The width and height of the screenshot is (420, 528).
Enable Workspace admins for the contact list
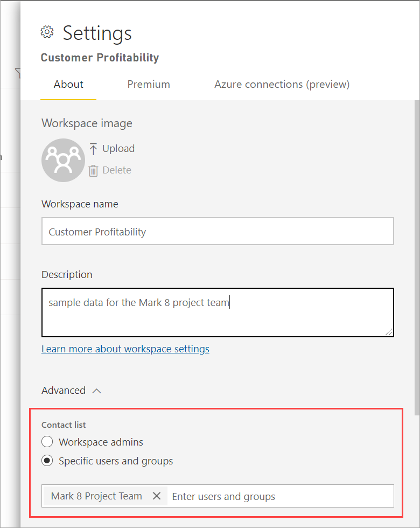coord(47,441)
